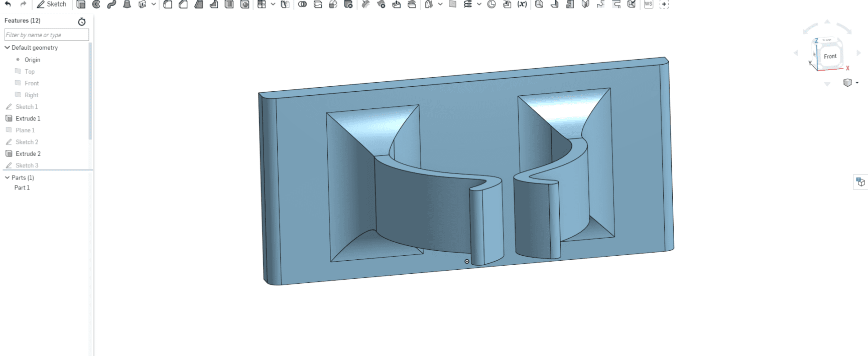
Task: Select the Extrude tool
Action: coord(81,4)
